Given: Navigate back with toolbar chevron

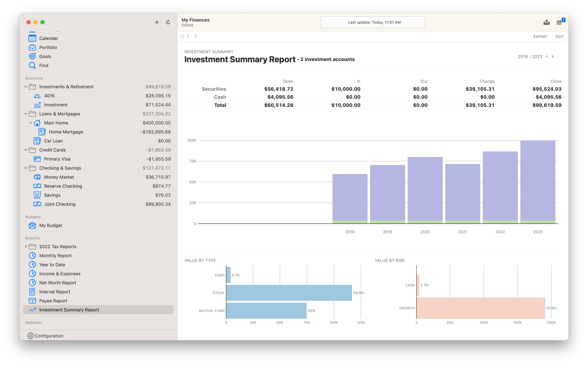Looking at the screenshot, I should point(188,36).
